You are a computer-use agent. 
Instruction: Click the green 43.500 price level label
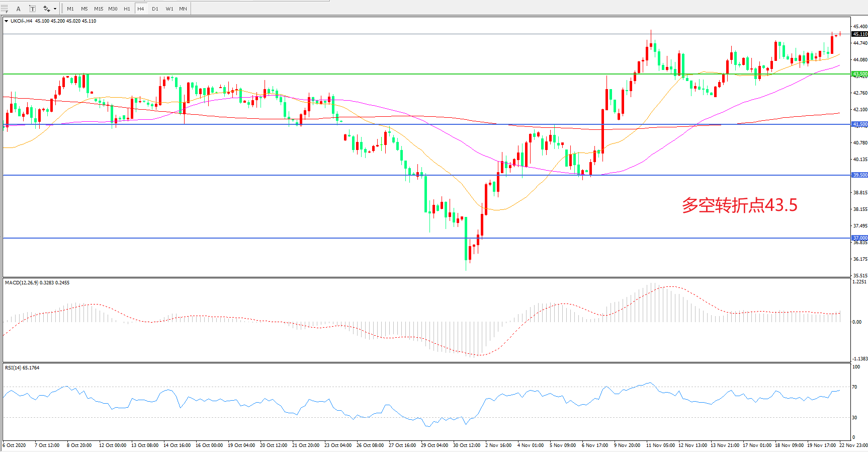[x=859, y=74]
